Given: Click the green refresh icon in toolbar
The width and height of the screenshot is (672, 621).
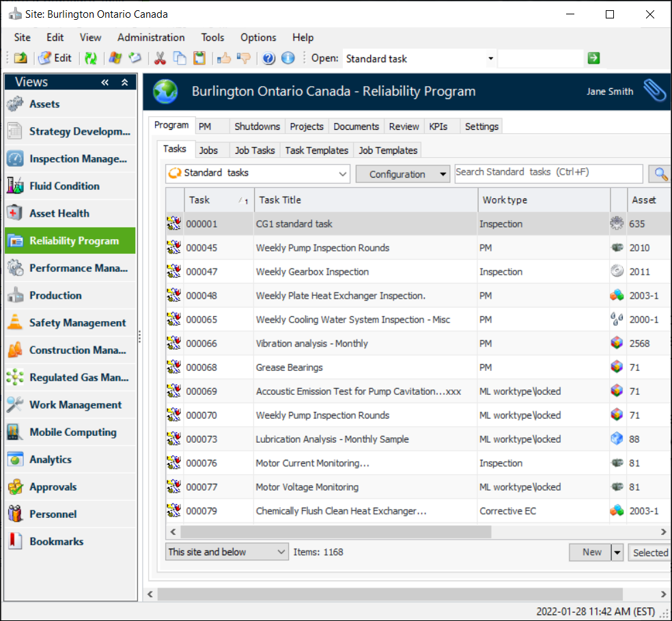Looking at the screenshot, I should click(x=91, y=59).
